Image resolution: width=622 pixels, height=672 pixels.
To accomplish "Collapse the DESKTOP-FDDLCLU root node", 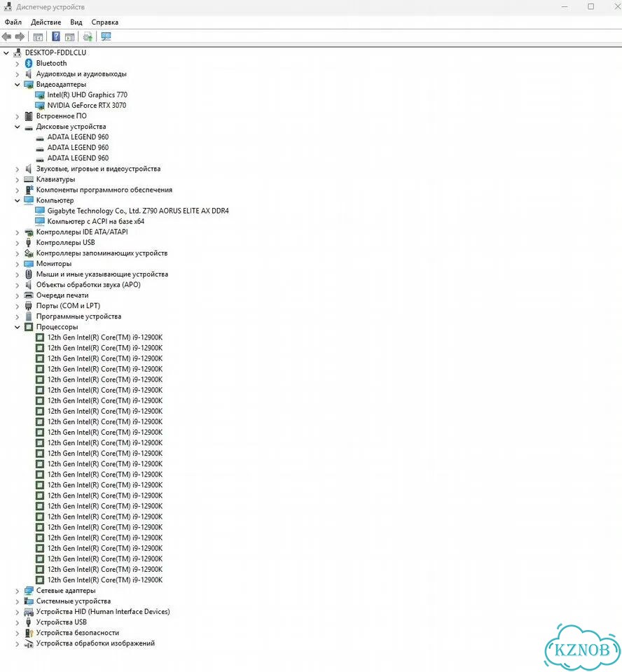I will (x=6, y=53).
